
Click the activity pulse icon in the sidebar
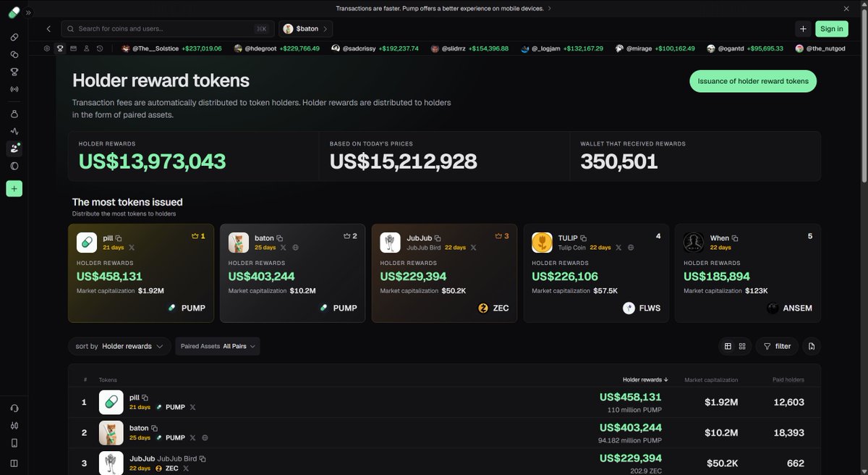[14, 131]
